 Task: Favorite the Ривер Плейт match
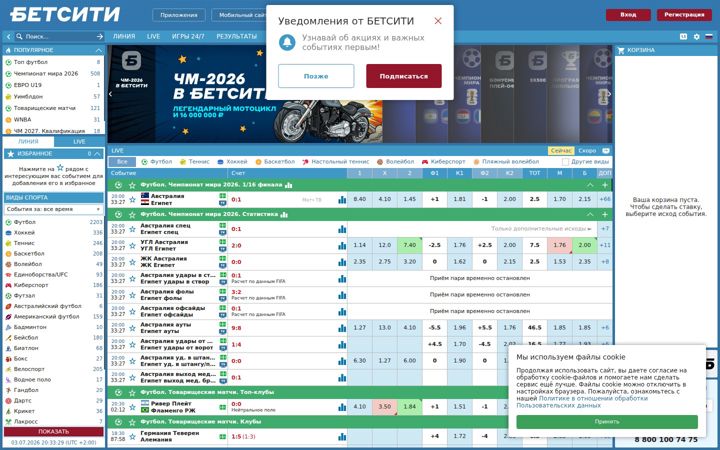coord(132,407)
